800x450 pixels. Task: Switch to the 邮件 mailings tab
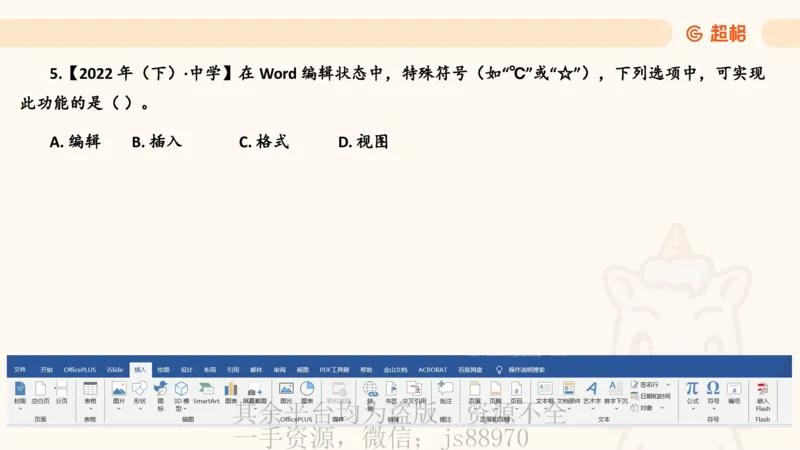tap(256, 369)
